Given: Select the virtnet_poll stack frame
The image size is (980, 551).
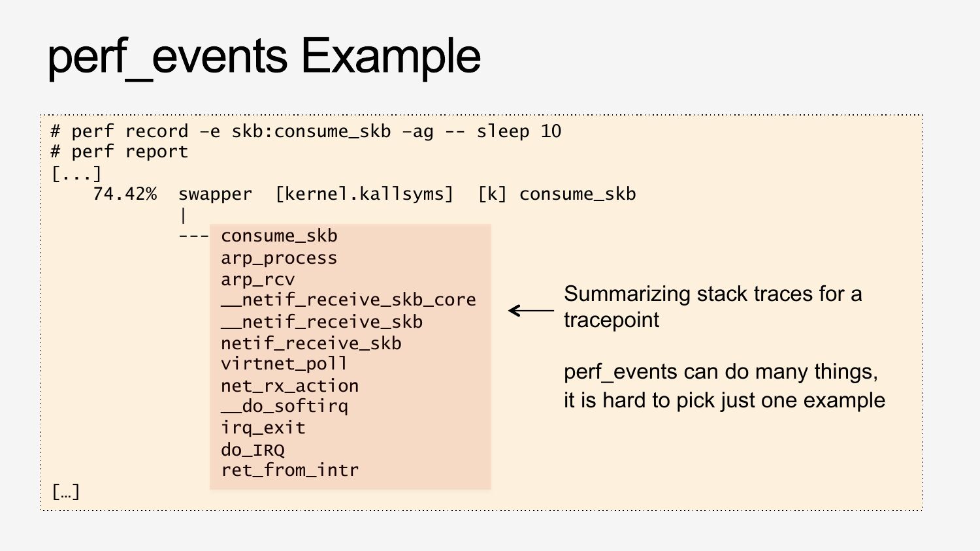Looking at the screenshot, I should (x=284, y=364).
